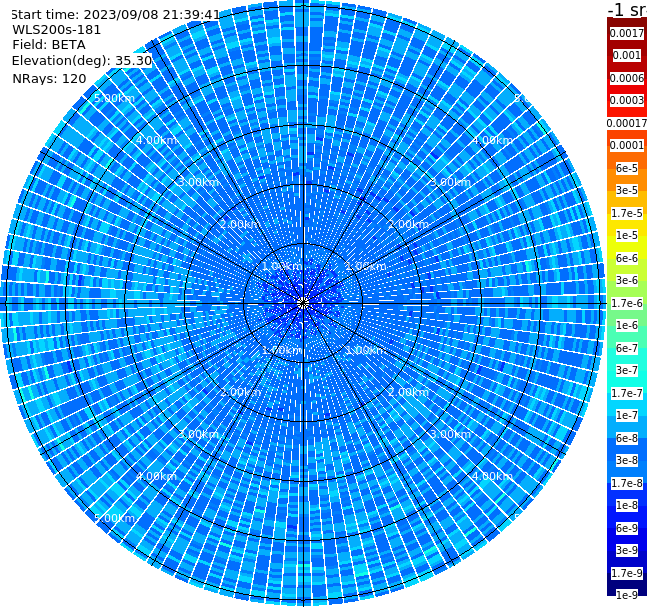Select the 4.00km ring label in northeast quadrant

click(x=493, y=140)
